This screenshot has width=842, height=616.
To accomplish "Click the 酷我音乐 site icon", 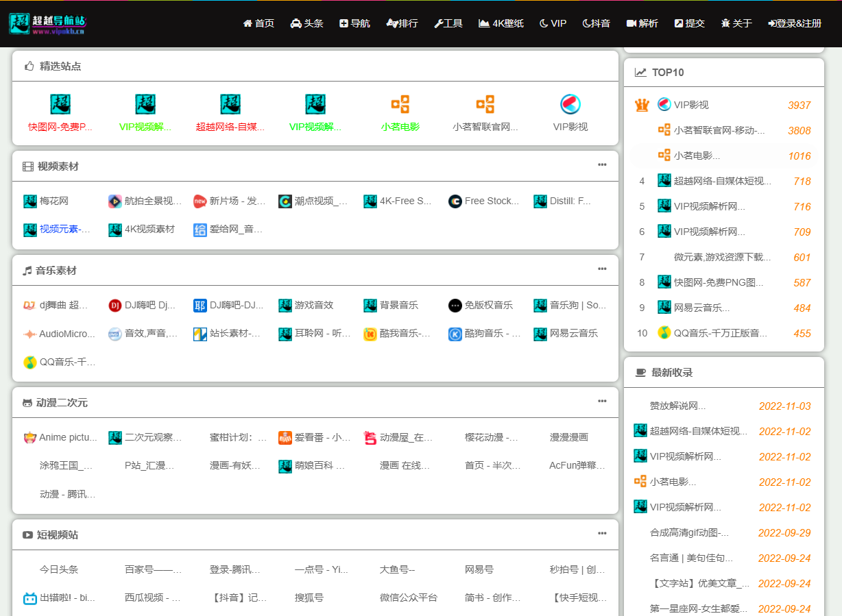I will point(370,334).
